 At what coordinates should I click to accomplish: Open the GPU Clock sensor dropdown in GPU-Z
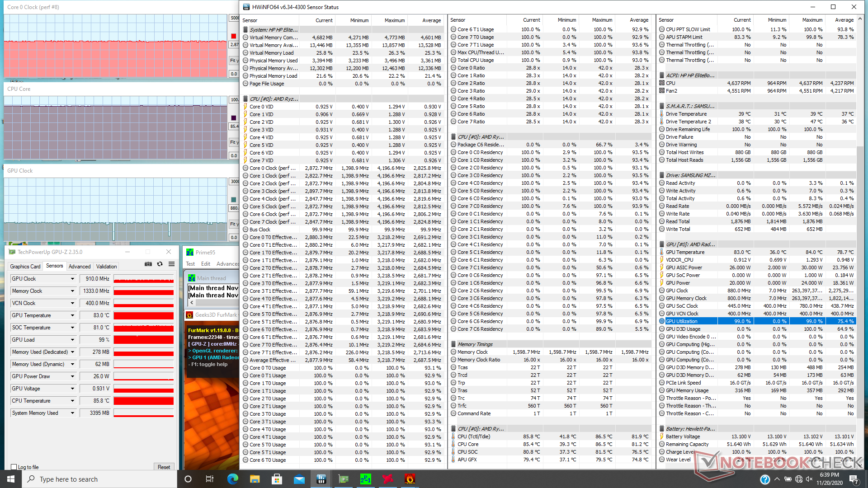tap(72, 279)
